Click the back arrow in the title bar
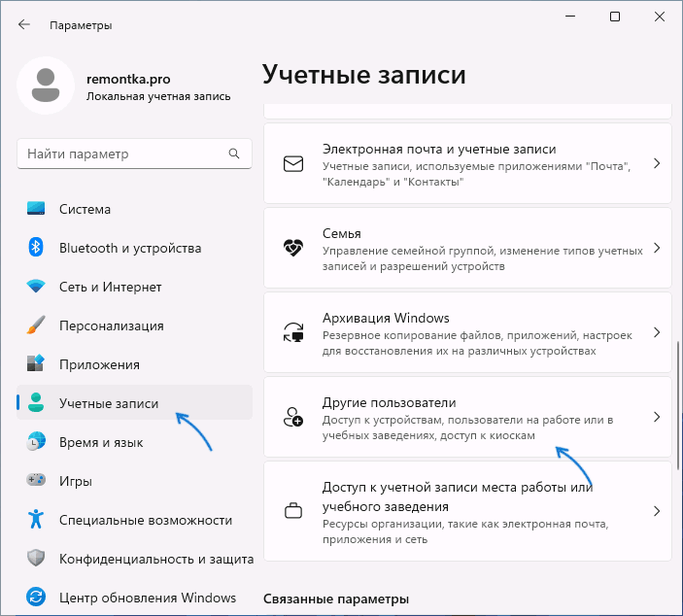 pyautogui.click(x=24, y=25)
